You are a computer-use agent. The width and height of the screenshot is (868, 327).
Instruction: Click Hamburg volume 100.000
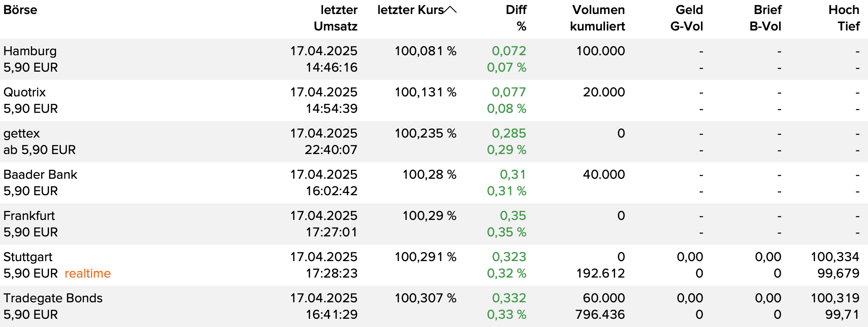[x=600, y=51]
